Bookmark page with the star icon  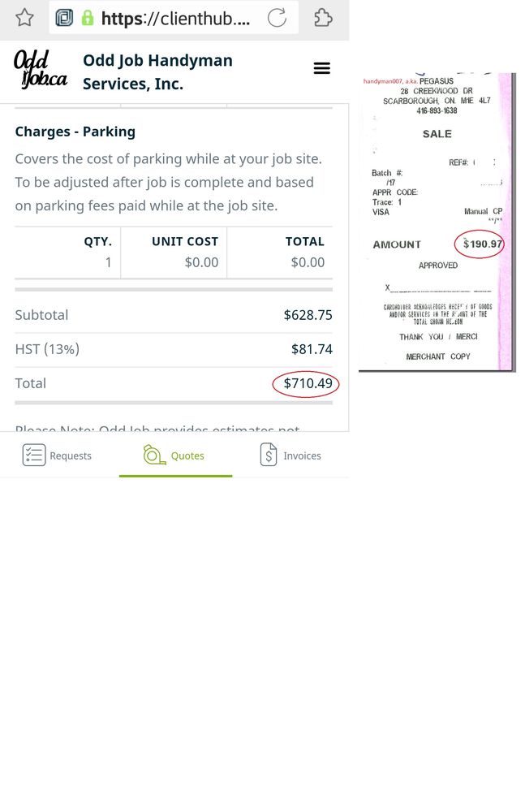click(x=24, y=18)
